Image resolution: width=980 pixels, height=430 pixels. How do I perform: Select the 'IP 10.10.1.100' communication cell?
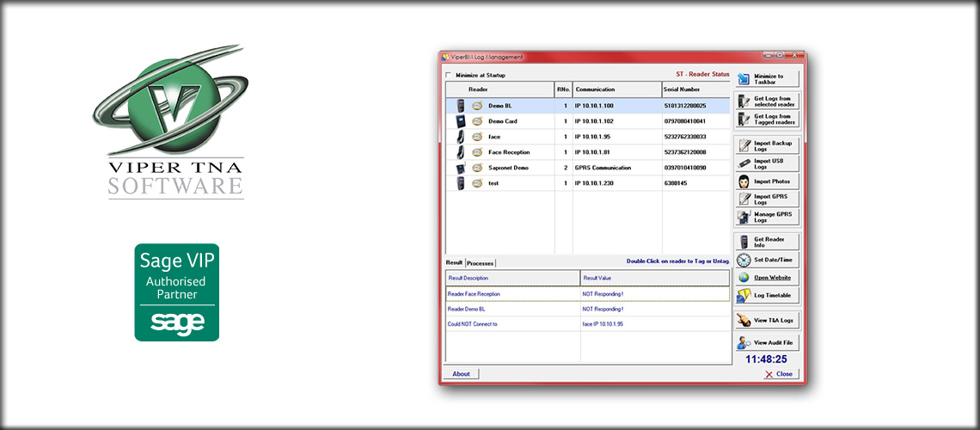pyautogui.click(x=617, y=106)
